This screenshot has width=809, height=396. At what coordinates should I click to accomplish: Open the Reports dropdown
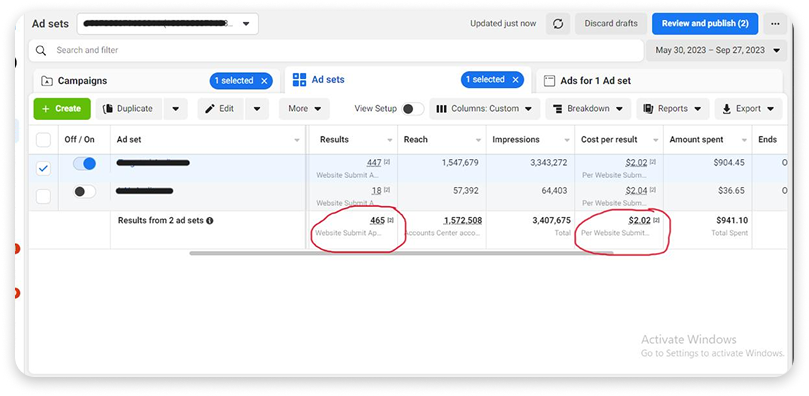[x=673, y=109]
